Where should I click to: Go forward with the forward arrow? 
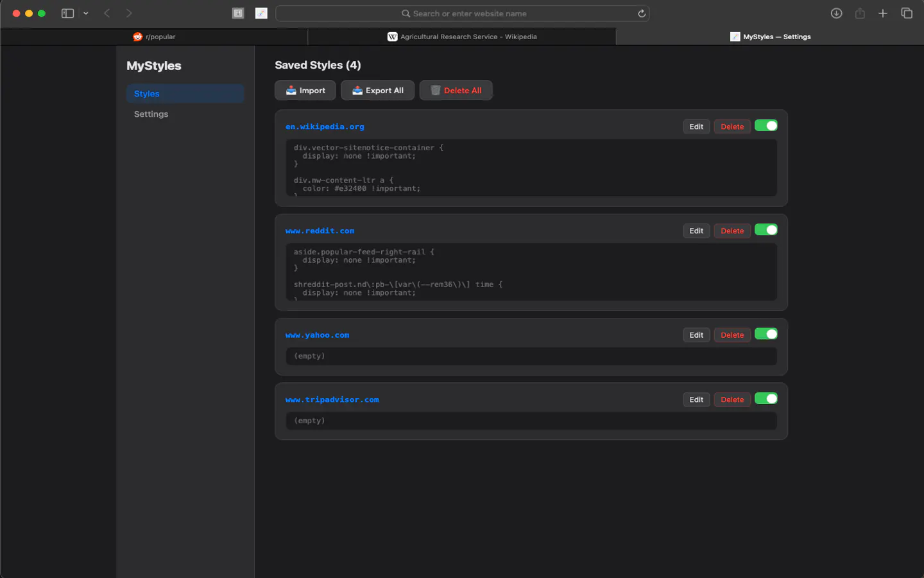click(129, 13)
